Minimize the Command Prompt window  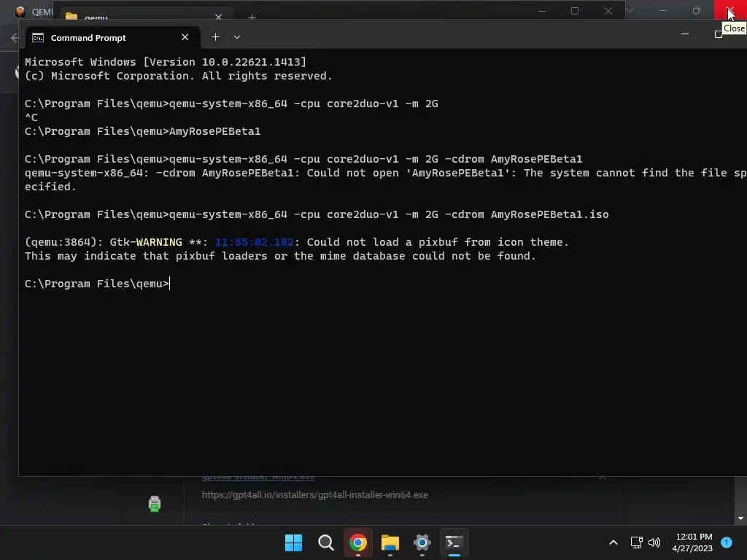pyautogui.click(x=684, y=34)
